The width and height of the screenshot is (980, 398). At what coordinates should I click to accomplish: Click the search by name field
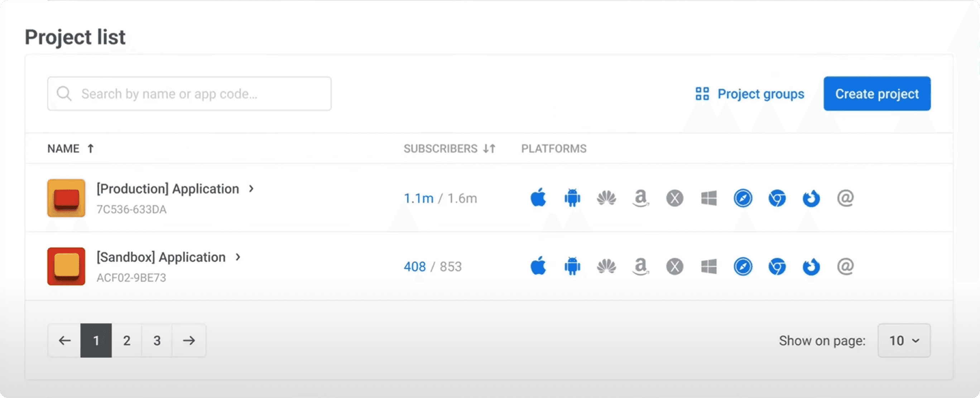click(189, 94)
